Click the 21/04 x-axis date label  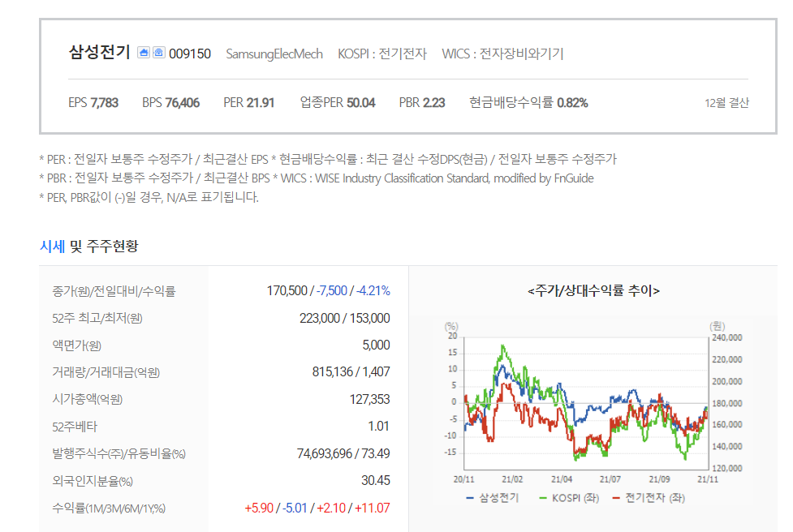click(x=562, y=479)
